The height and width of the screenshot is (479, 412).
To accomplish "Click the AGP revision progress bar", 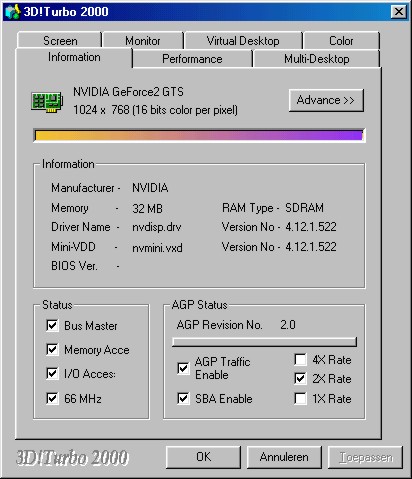I will (x=264, y=342).
